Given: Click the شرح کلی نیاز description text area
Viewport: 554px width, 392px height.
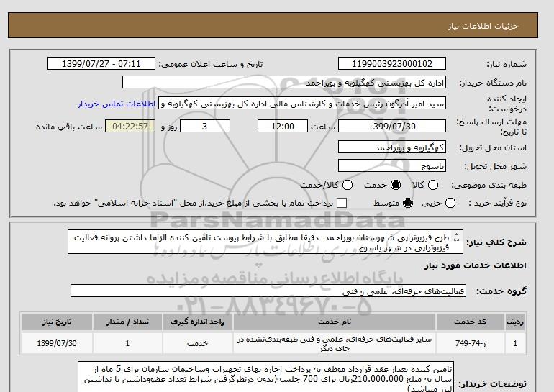Looking at the screenshot, I should 265,242.
